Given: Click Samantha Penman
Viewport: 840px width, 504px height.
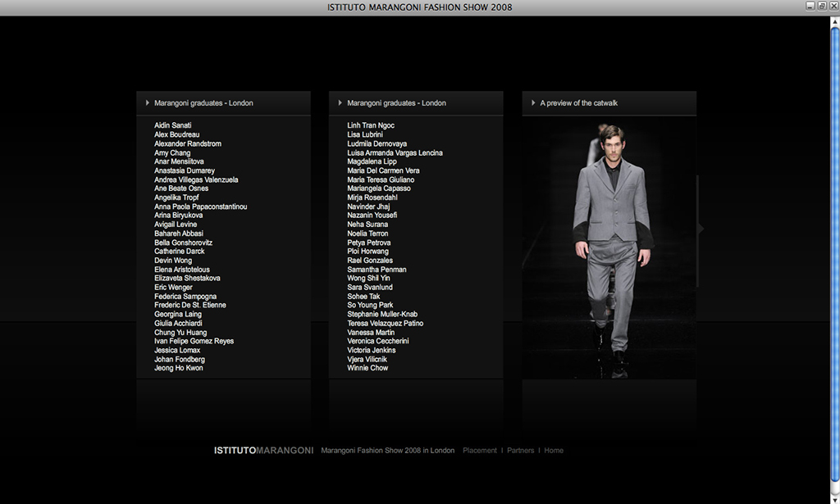Looking at the screenshot, I should coord(377,269).
